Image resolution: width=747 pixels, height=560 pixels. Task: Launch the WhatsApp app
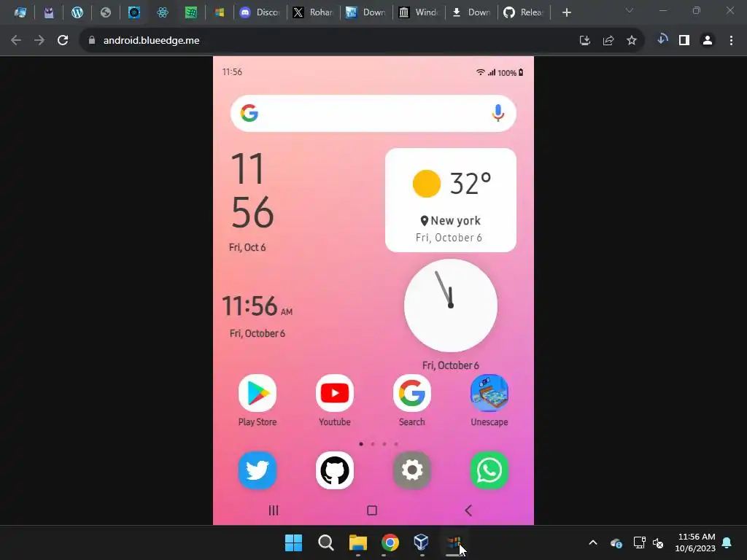(489, 470)
